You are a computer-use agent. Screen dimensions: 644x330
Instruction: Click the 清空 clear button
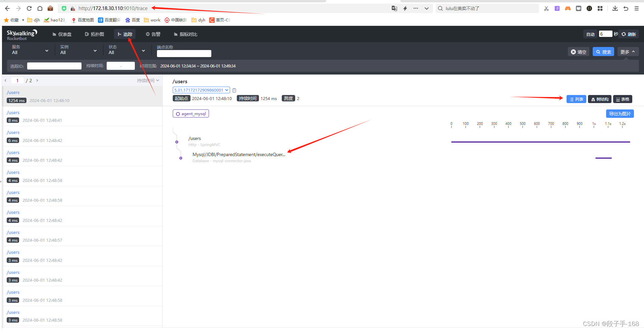pyautogui.click(x=579, y=52)
